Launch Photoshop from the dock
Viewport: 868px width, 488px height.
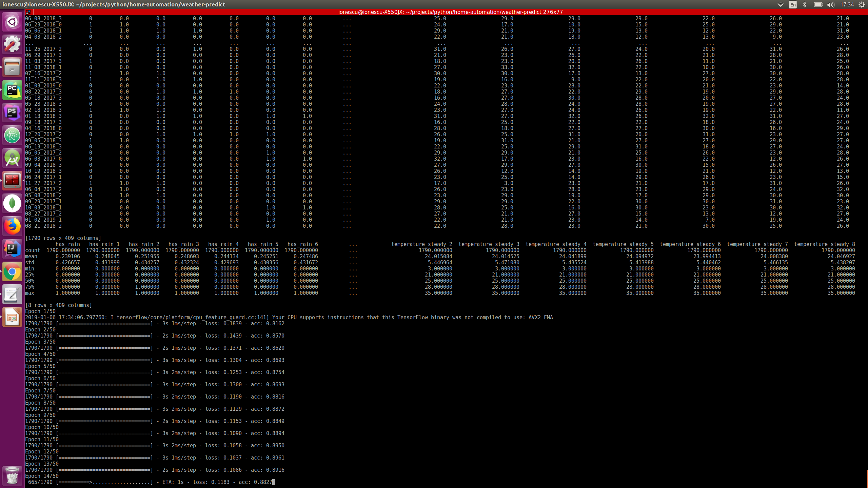(12, 112)
